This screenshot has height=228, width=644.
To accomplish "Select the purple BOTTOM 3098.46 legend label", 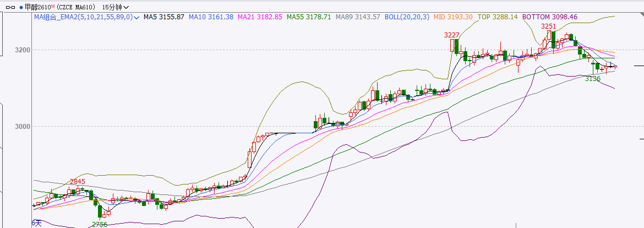I will click(550, 17).
